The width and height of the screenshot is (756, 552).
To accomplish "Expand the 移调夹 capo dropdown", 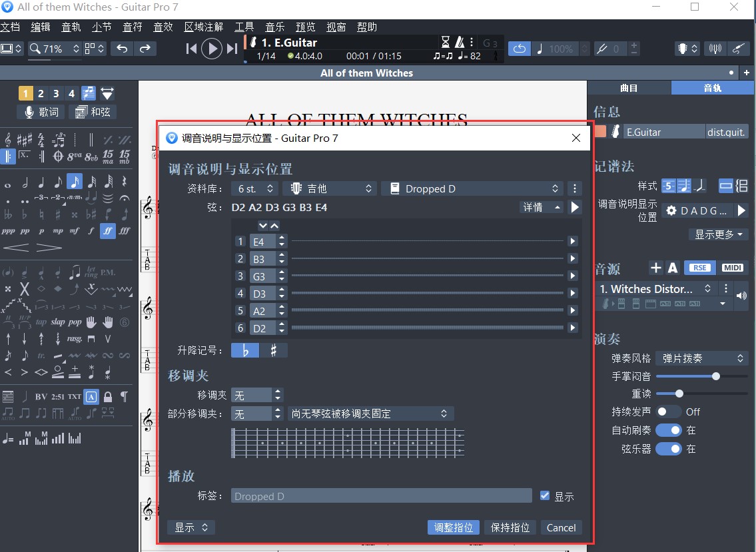I will click(257, 394).
